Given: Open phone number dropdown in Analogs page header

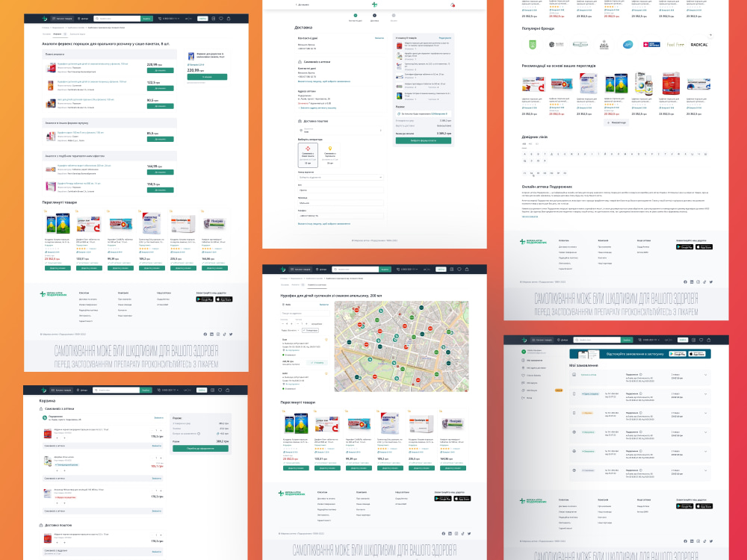Looking at the screenshot, I should (x=169, y=19).
